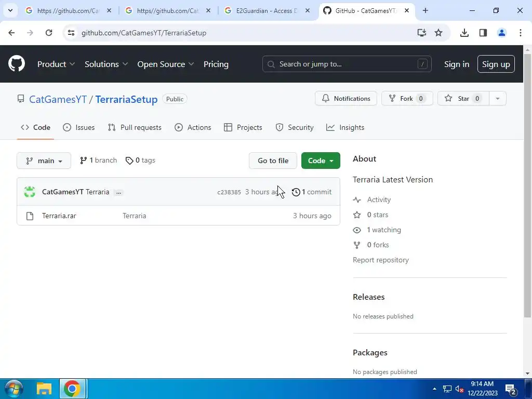
Task: Open the Issues tab
Action: (79, 128)
